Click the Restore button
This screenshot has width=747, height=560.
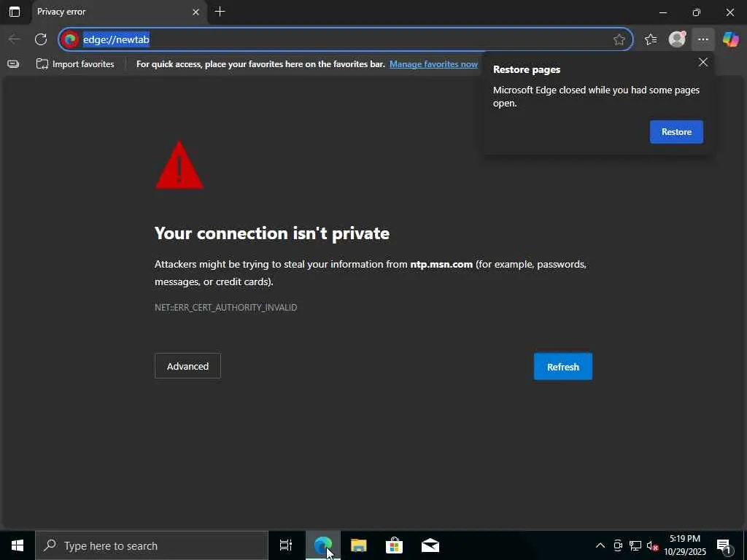pyautogui.click(x=676, y=132)
